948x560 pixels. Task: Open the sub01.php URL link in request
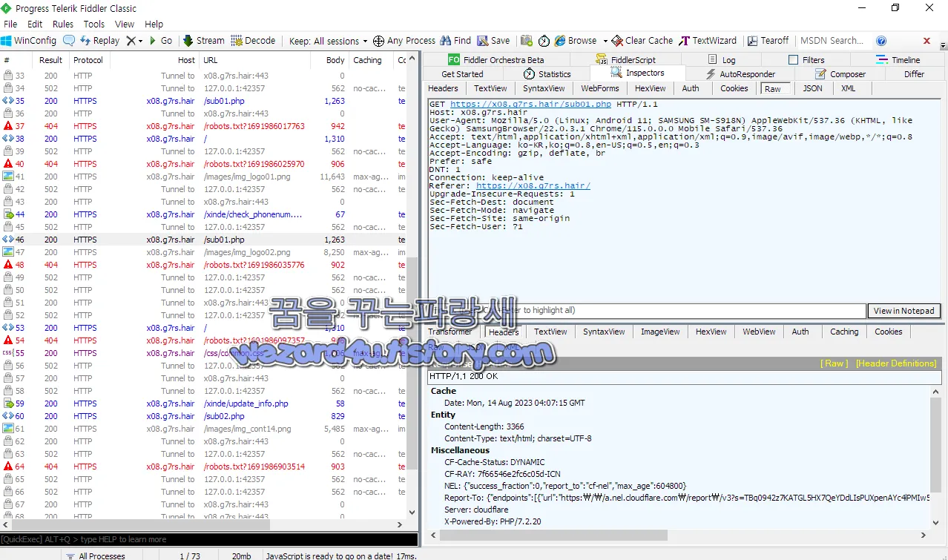tap(530, 105)
